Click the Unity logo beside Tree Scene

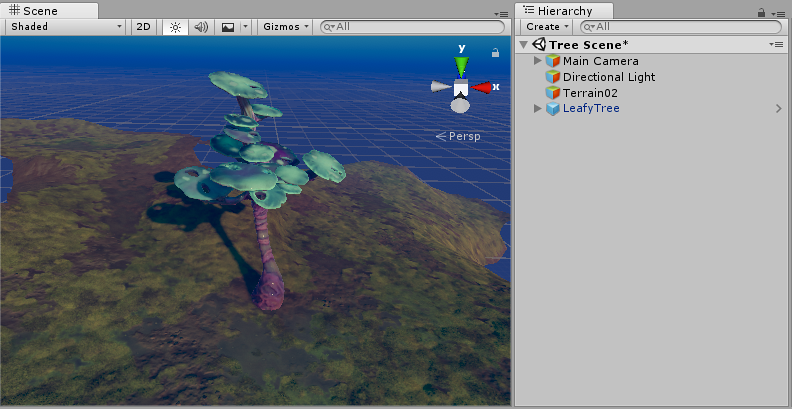pyautogui.click(x=539, y=45)
